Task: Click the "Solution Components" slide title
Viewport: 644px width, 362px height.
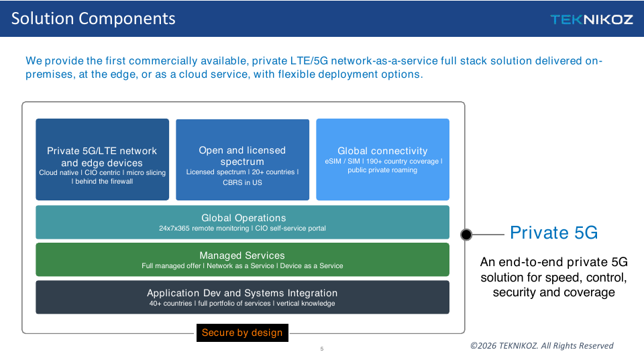Action: pyautogui.click(x=93, y=19)
